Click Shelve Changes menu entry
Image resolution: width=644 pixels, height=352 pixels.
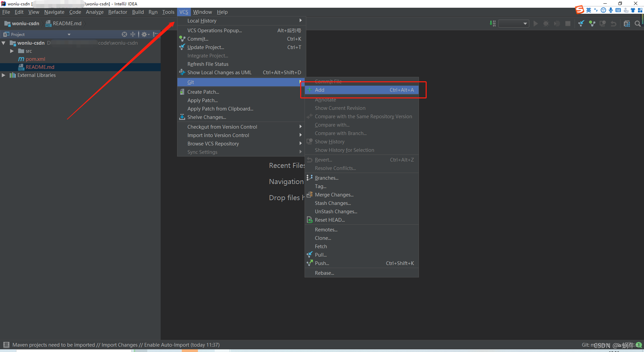(x=241, y=117)
